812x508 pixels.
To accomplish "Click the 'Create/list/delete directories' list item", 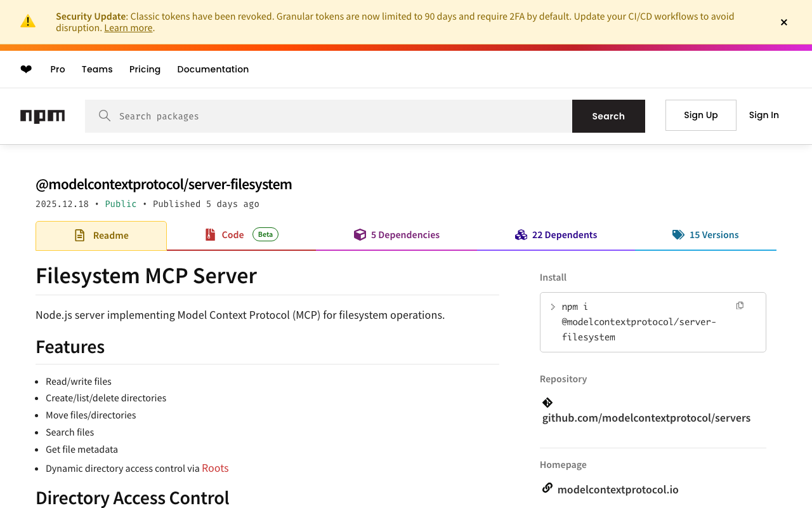I will [106, 398].
